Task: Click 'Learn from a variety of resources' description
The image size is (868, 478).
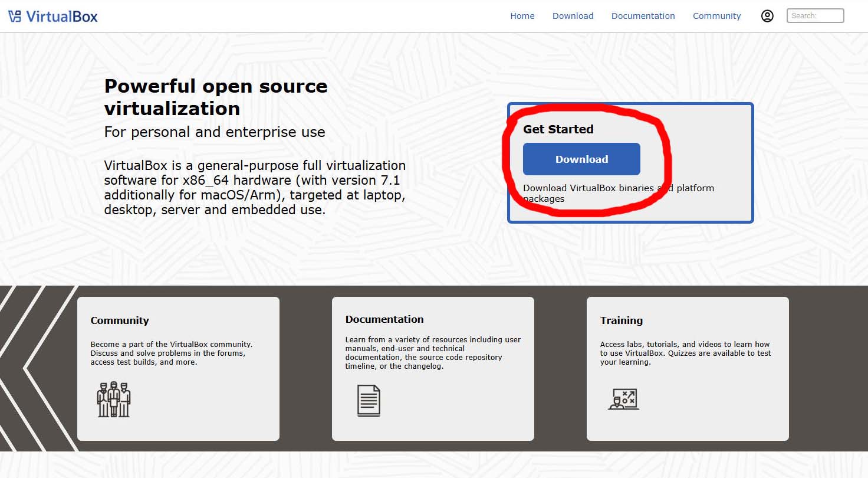Action: 433,353
